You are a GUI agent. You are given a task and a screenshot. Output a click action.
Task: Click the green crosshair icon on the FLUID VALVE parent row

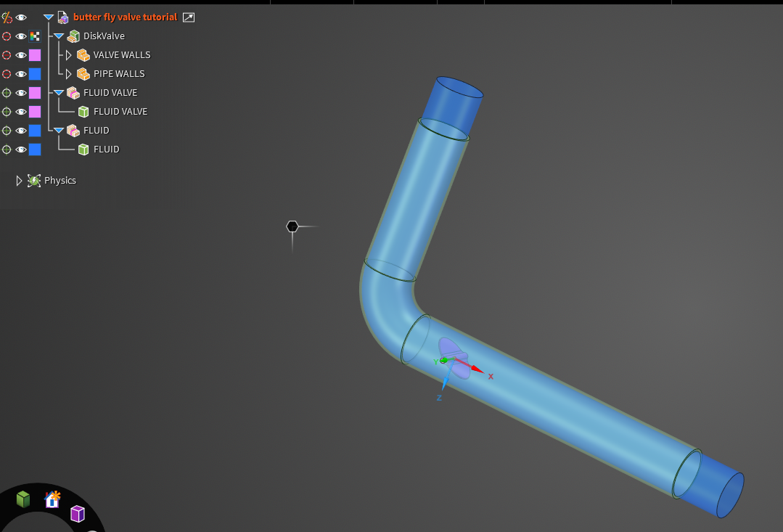[x=7, y=93]
